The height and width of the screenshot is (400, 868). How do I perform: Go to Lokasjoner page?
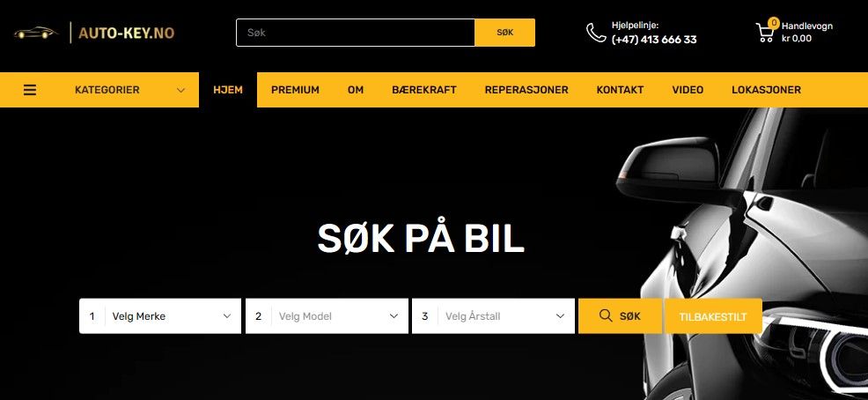point(766,90)
